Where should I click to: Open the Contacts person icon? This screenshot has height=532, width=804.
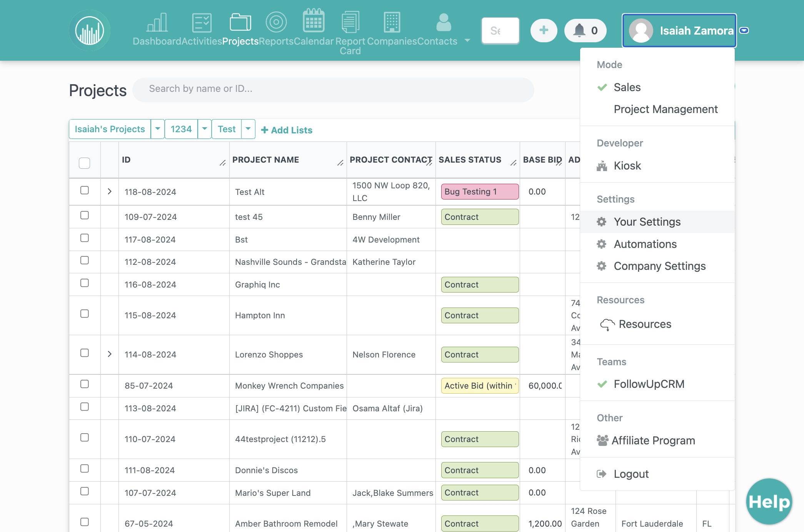tap(444, 22)
